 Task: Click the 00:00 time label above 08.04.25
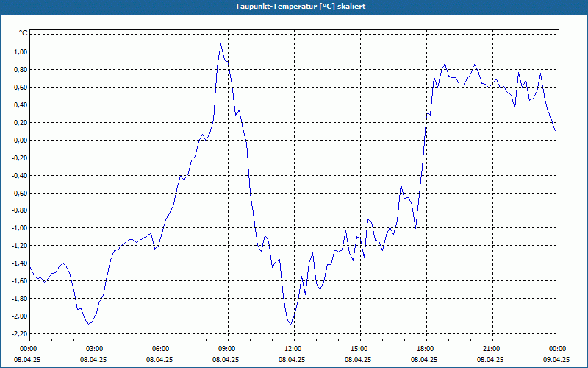[27, 349]
